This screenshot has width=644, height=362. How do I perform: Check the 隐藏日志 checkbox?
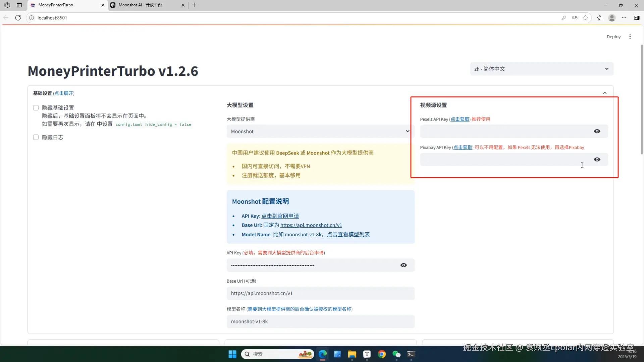pyautogui.click(x=36, y=137)
